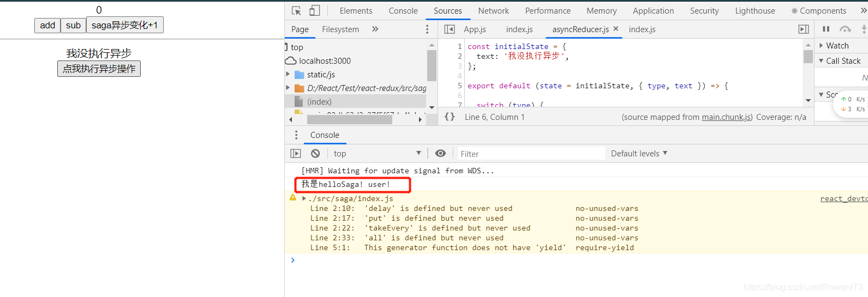Viewport: 868px width, 297px height.
Task: Open the Lighthouse tab
Action: click(755, 10)
